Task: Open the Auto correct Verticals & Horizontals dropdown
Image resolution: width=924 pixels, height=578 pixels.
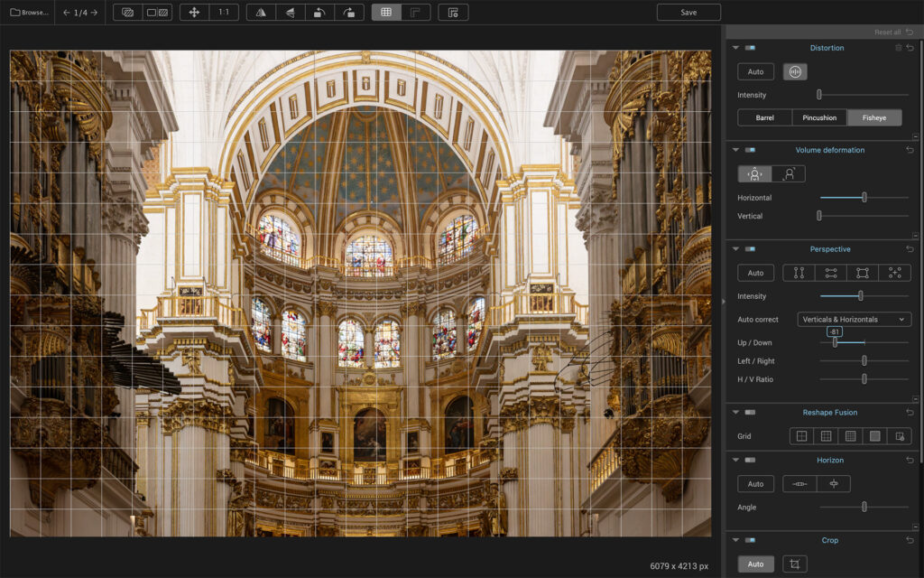Action: coord(854,320)
